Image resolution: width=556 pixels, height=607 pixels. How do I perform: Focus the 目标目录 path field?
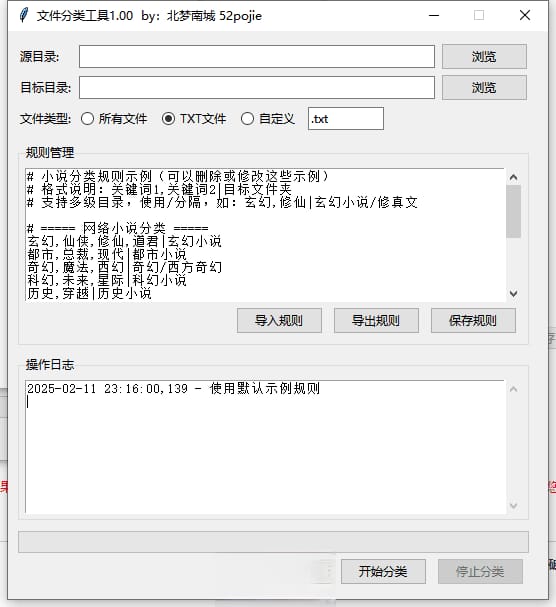(257, 87)
